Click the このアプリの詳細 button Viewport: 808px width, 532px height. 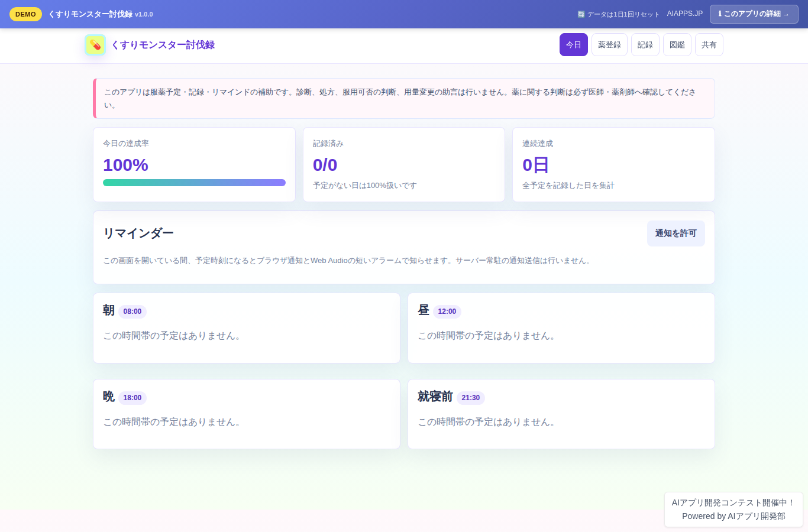[754, 14]
